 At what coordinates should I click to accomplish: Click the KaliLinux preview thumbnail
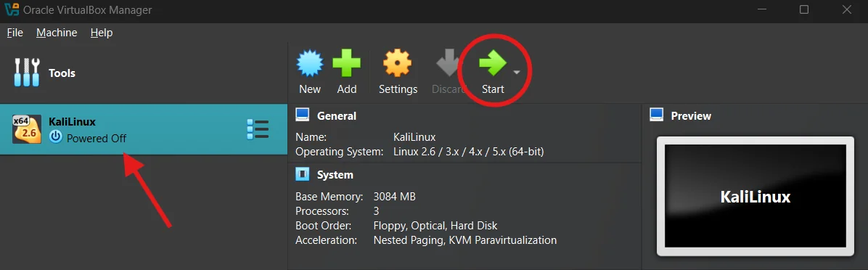(x=755, y=196)
